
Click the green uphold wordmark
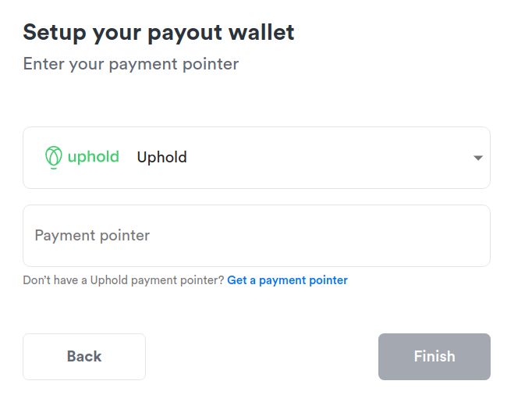[93, 157]
